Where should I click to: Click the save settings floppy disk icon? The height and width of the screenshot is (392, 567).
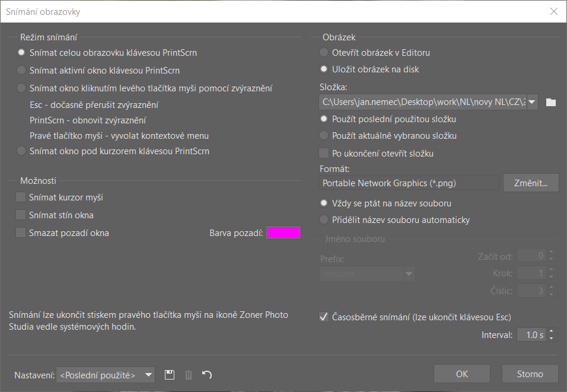170,374
